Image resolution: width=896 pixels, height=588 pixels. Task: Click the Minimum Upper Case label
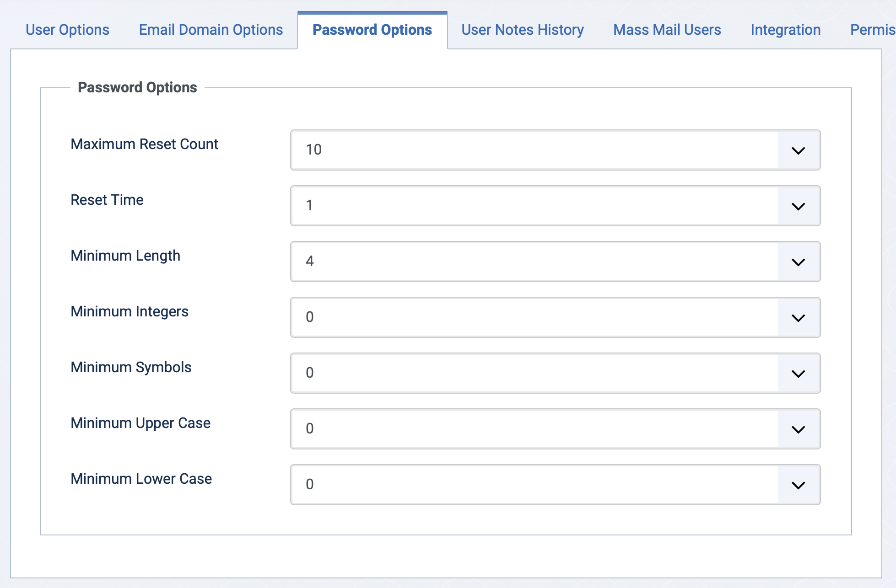tap(140, 423)
